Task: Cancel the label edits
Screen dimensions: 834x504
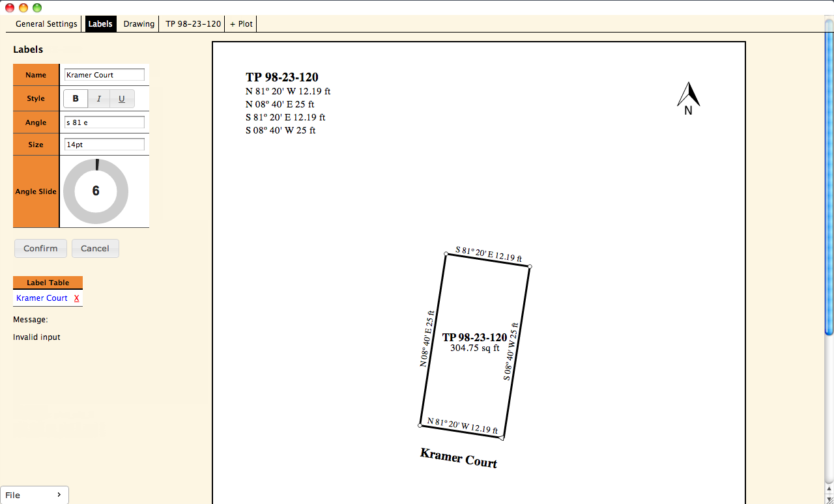Action: [x=95, y=248]
